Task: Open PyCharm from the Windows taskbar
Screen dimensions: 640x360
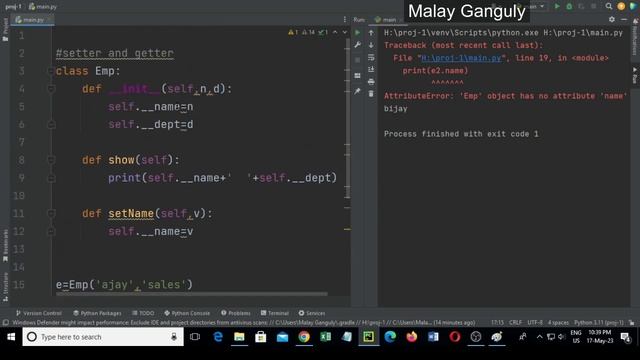Action: pyautogui.click(x=369, y=337)
